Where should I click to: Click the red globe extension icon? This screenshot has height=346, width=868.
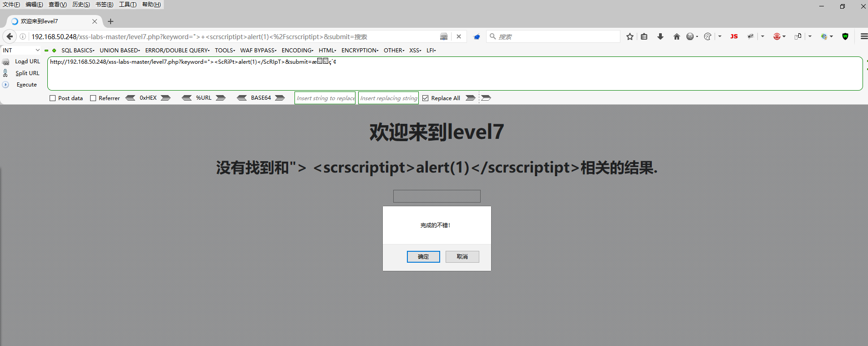[777, 36]
